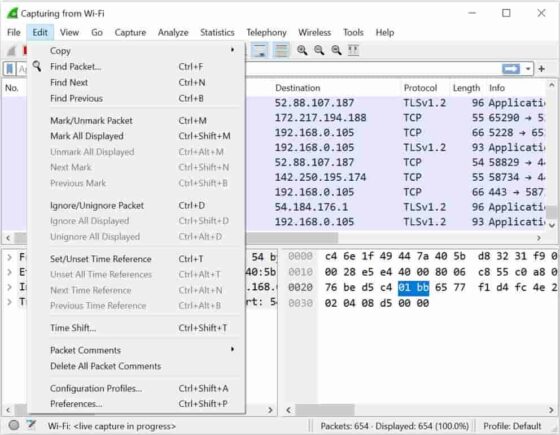The width and height of the screenshot is (560, 435).
Task: Open the Go menu
Action: [x=97, y=32]
